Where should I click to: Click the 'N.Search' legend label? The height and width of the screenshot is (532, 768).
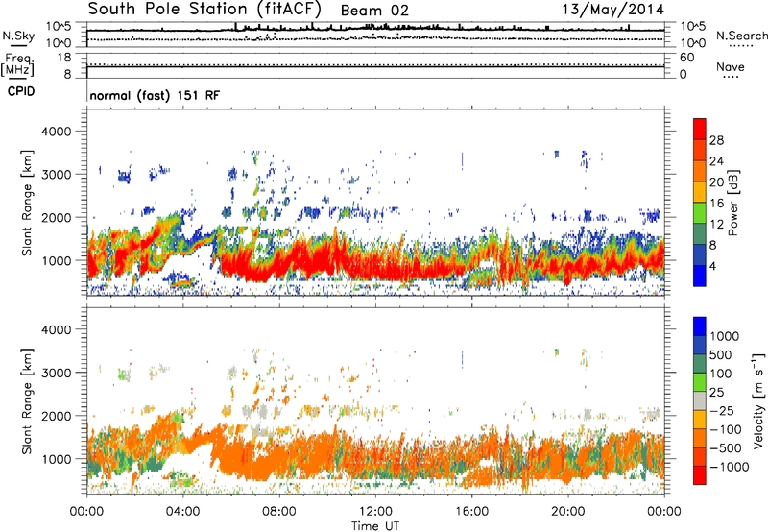[x=741, y=36]
